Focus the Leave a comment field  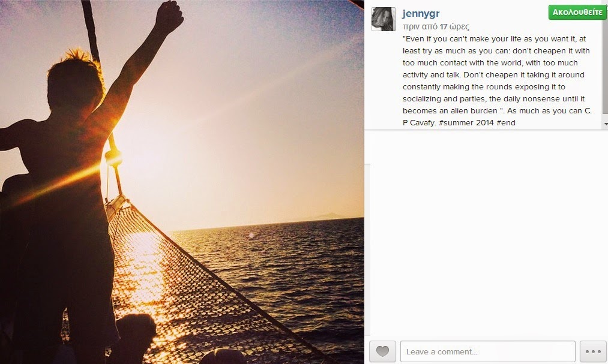[488, 351]
